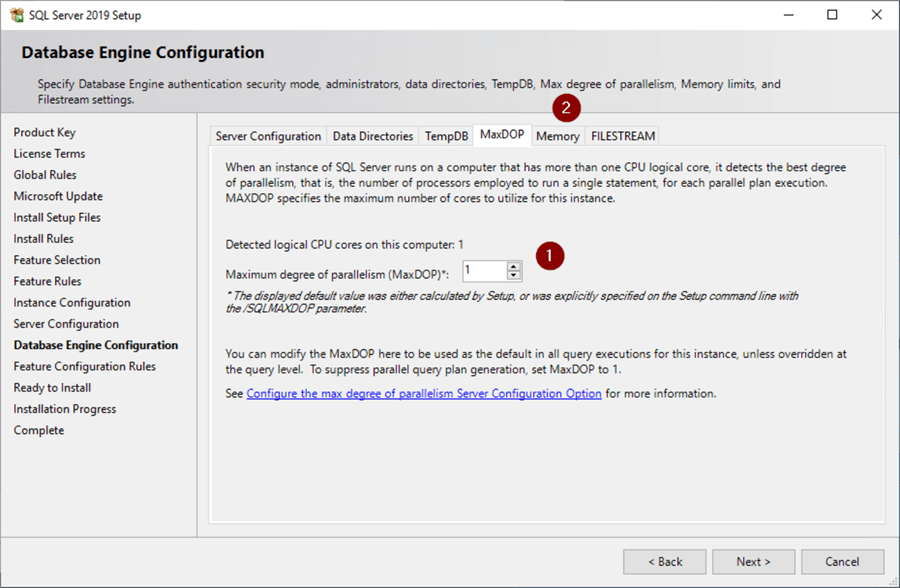The width and height of the screenshot is (900, 588).
Task: Open the FILESTREAM tab
Action: [622, 136]
